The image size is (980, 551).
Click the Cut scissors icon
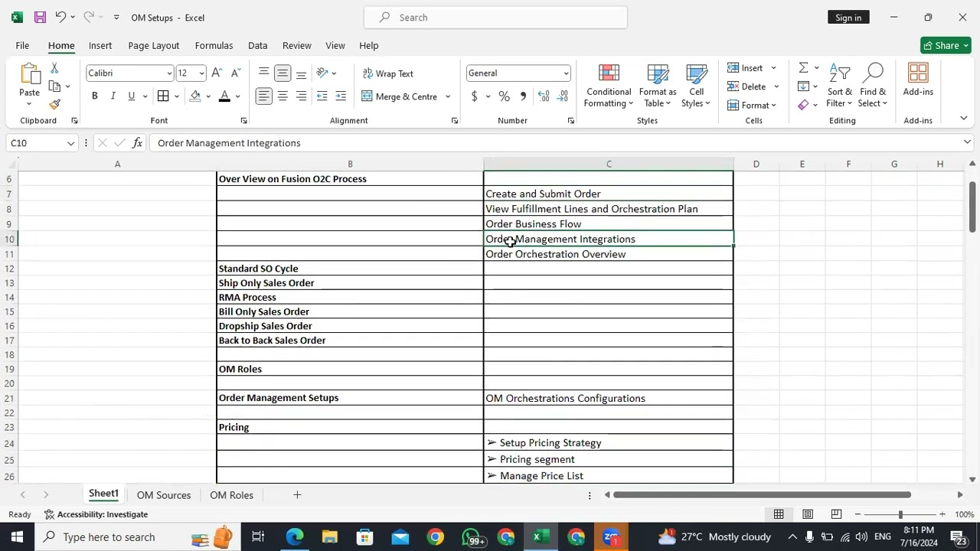54,69
